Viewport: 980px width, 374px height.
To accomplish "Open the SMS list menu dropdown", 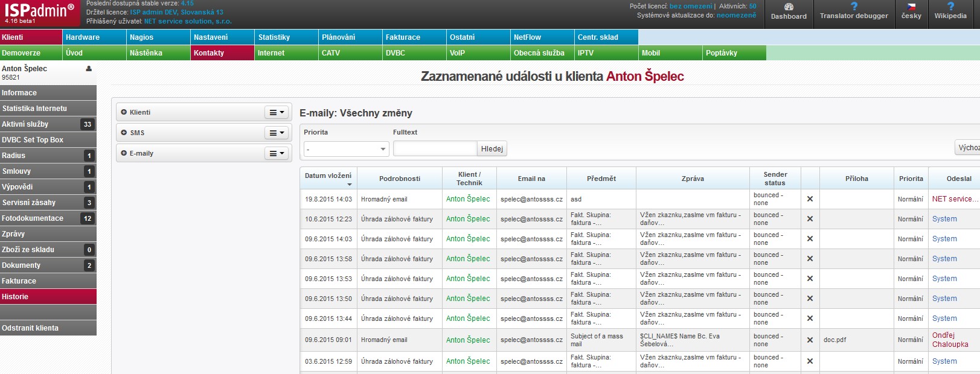I will click(277, 133).
